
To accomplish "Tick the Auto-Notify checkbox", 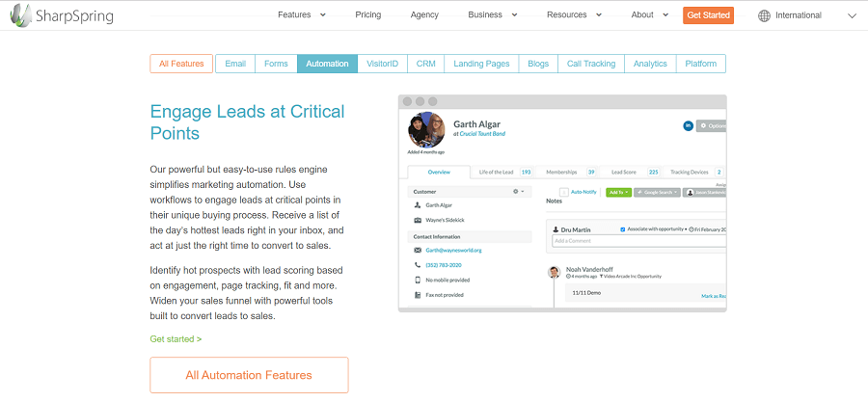I will [563, 193].
